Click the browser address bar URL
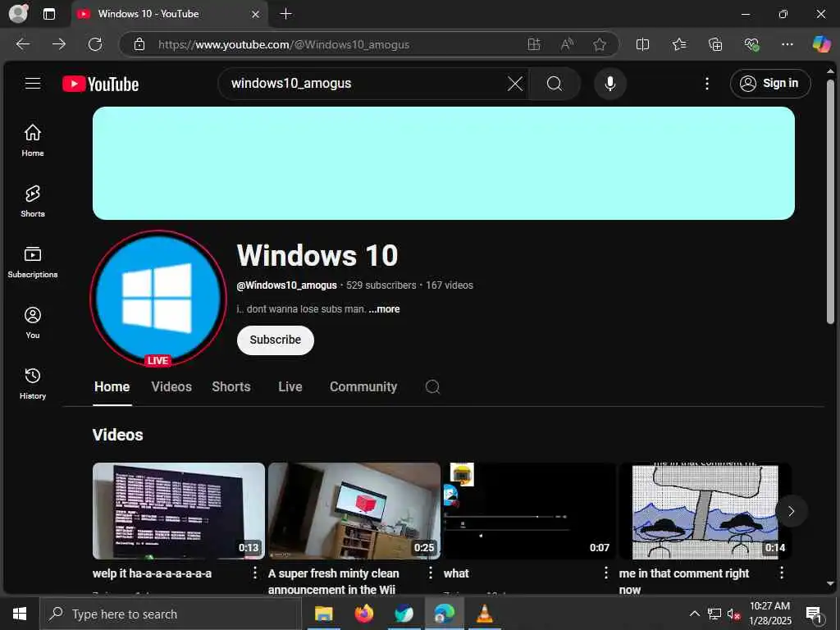Viewport: 840px width, 630px height. (283, 44)
